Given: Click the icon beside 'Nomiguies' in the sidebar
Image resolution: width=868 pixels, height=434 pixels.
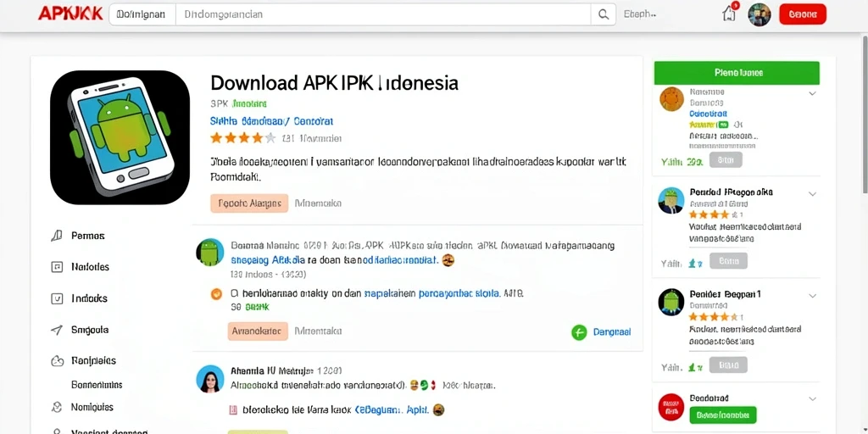Looking at the screenshot, I should (x=57, y=407).
